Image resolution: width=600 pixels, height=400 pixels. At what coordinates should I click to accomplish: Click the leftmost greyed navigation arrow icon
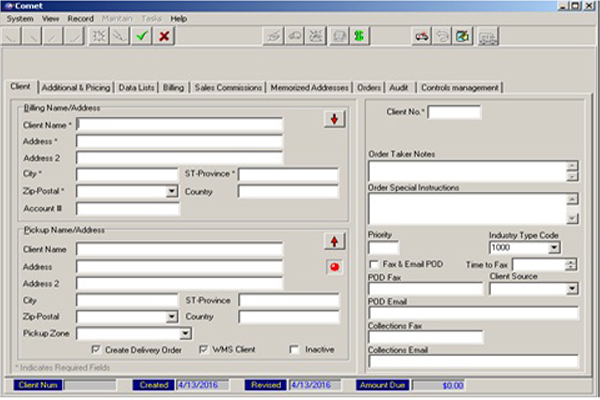(11, 36)
